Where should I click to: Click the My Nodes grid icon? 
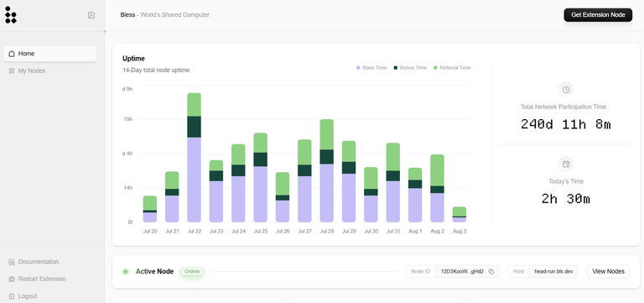click(12, 71)
